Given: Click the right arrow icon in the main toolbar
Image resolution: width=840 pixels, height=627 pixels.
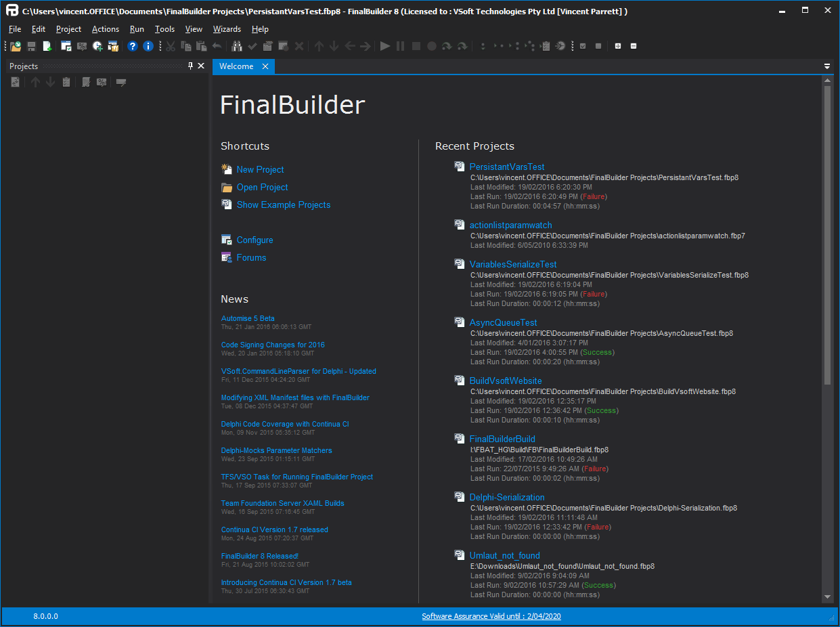Looking at the screenshot, I should click(x=366, y=46).
